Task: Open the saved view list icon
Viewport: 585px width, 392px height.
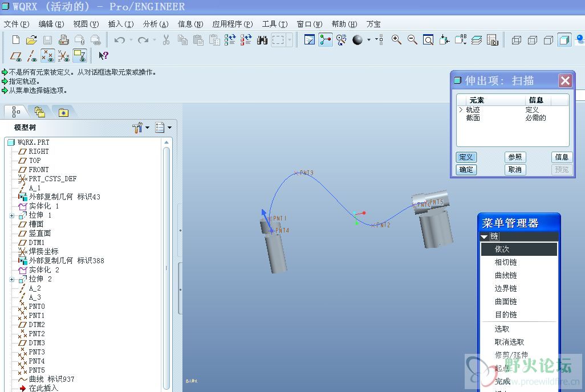Action: [460, 39]
